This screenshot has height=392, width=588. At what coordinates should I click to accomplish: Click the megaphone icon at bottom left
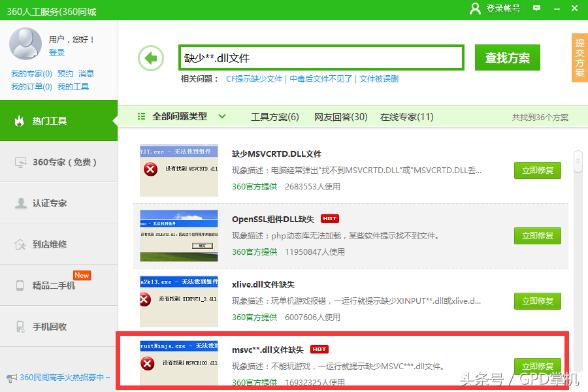coord(12,378)
